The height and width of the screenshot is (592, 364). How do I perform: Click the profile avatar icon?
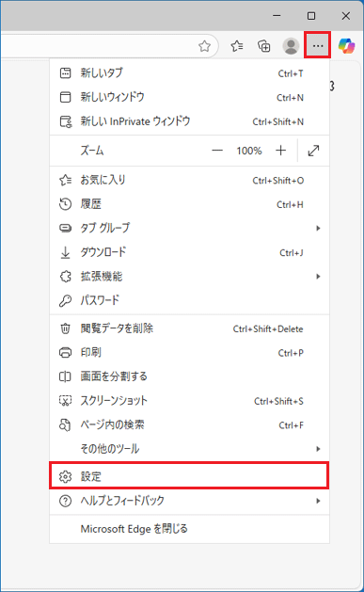(291, 46)
